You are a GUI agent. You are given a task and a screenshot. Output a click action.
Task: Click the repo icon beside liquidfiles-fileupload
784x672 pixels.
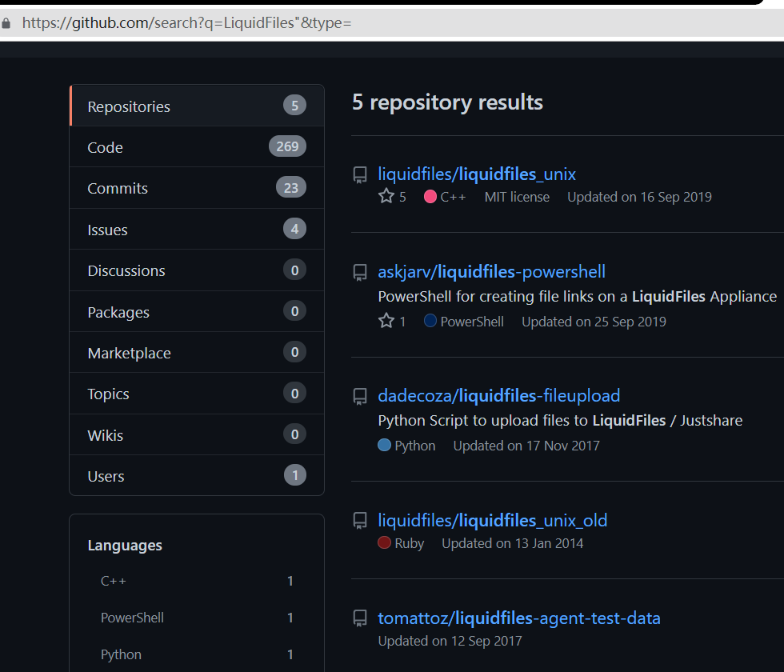(360, 397)
